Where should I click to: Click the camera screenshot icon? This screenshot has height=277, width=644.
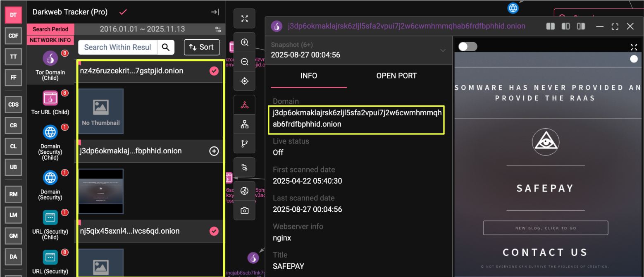click(244, 210)
